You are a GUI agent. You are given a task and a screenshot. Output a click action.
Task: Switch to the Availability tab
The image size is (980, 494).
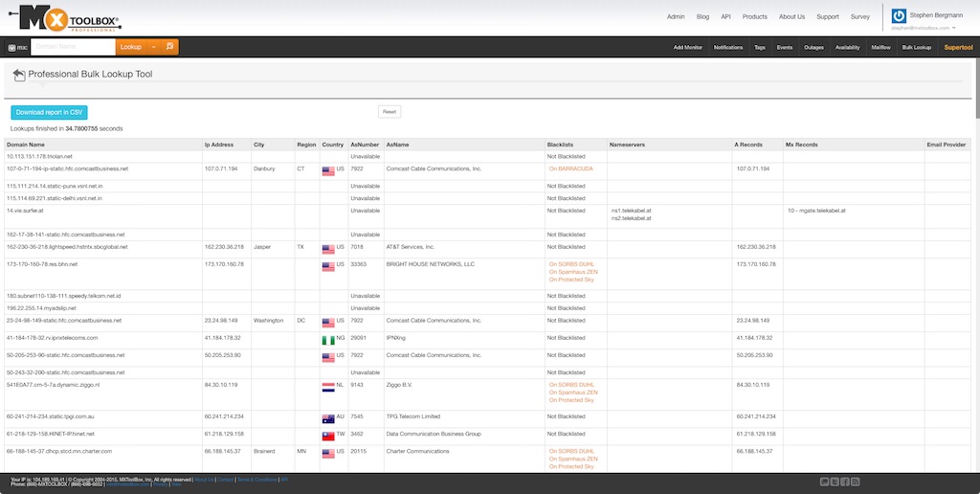pyautogui.click(x=848, y=48)
